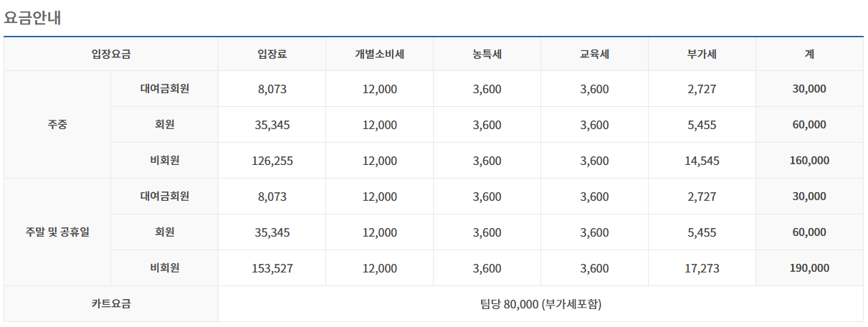This screenshot has width=868, height=327.
Task: Click the 카트요금 row label
Action: pos(110,304)
